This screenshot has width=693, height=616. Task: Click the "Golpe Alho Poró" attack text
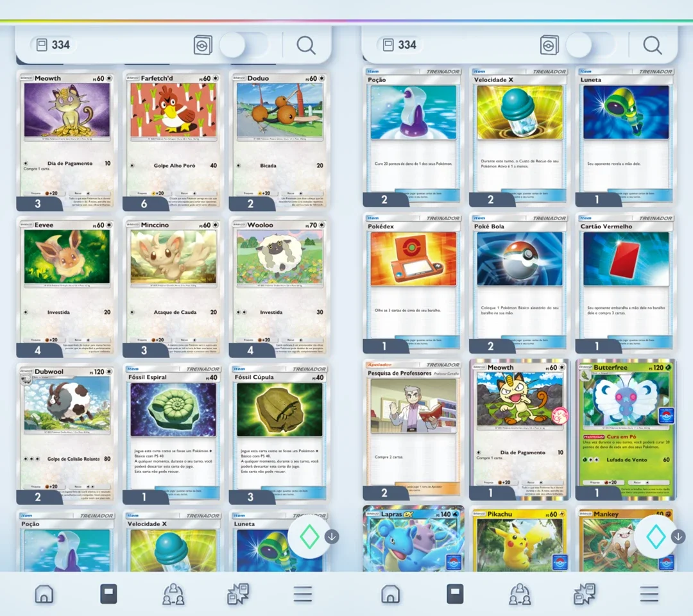tap(174, 166)
